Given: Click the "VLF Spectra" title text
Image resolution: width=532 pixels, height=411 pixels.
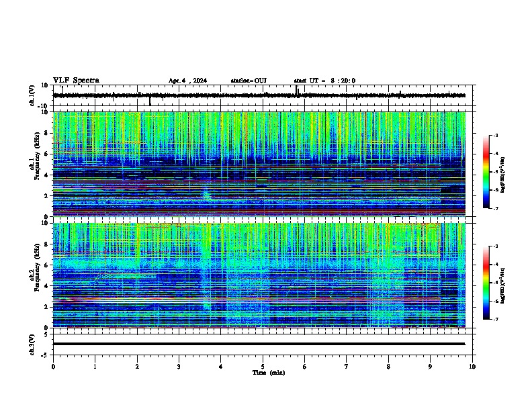Looking at the screenshot, I should (x=76, y=81).
